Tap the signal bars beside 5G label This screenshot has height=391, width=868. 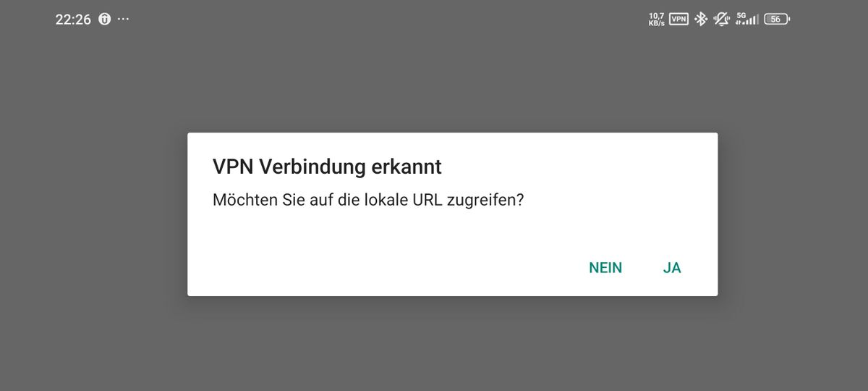(752, 21)
